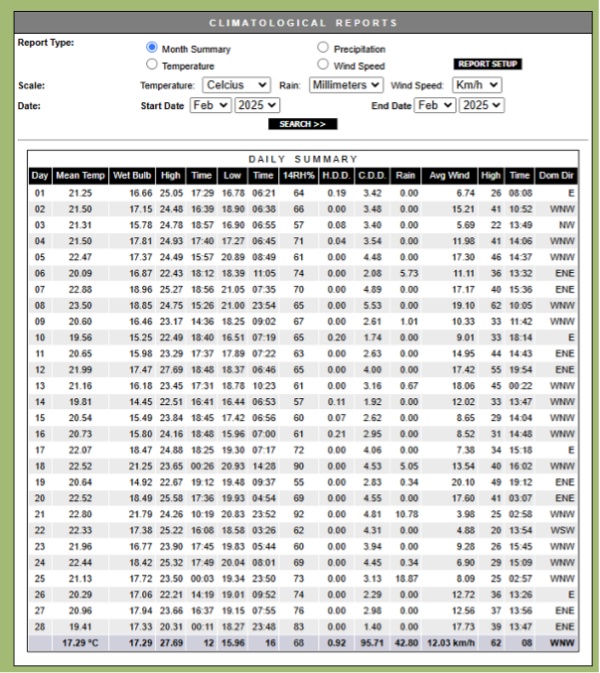Click rain value 10.78 on day 21
Image resolution: width=600 pixels, height=673 pixels.
coord(406,514)
